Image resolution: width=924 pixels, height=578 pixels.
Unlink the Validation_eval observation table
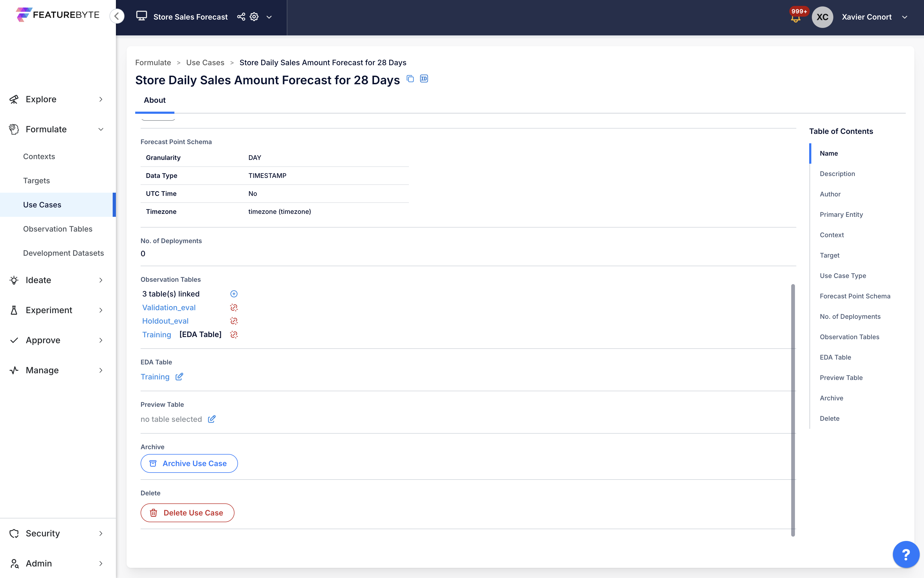coord(233,307)
